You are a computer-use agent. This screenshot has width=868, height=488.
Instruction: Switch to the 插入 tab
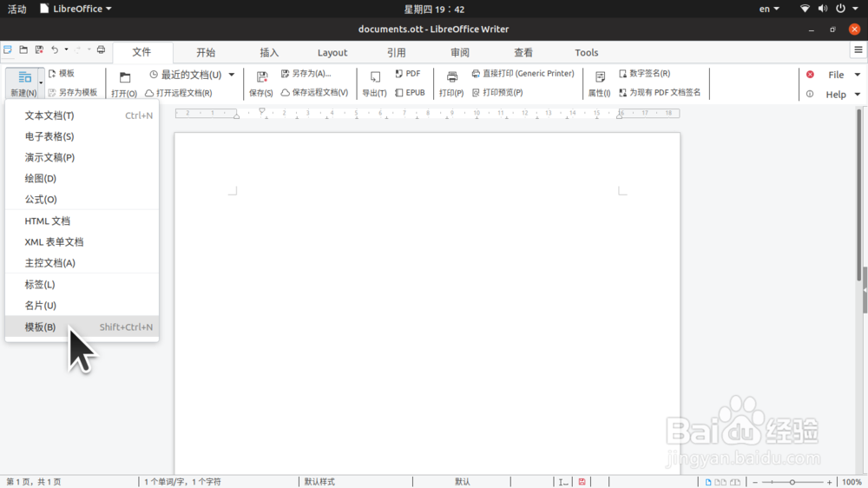[269, 53]
